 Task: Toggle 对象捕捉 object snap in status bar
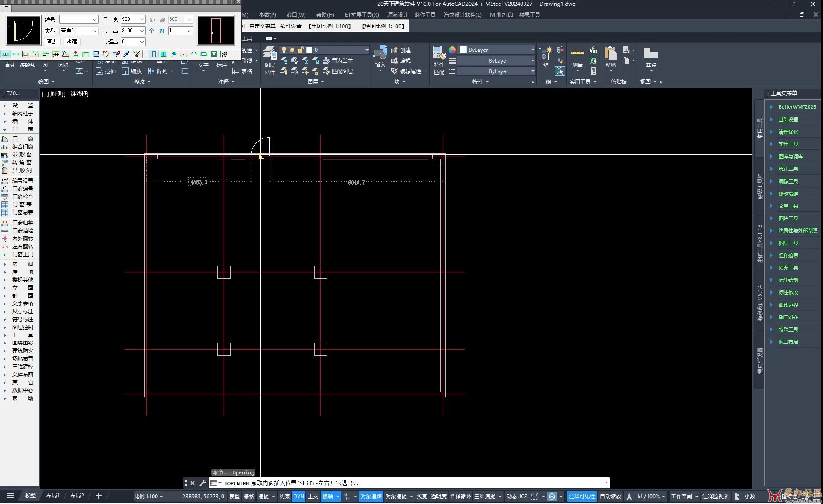[x=396, y=497]
